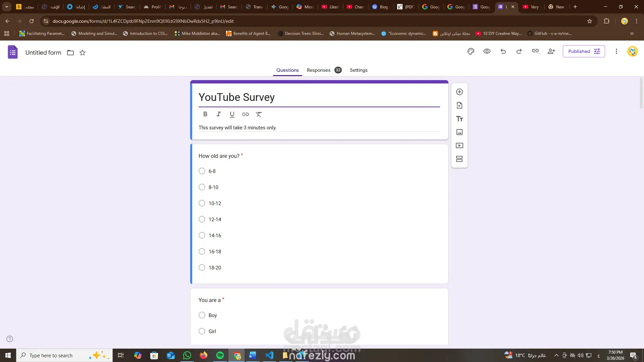Open the Google account avatar
This screenshot has width=644, height=362.
[633, 51]
